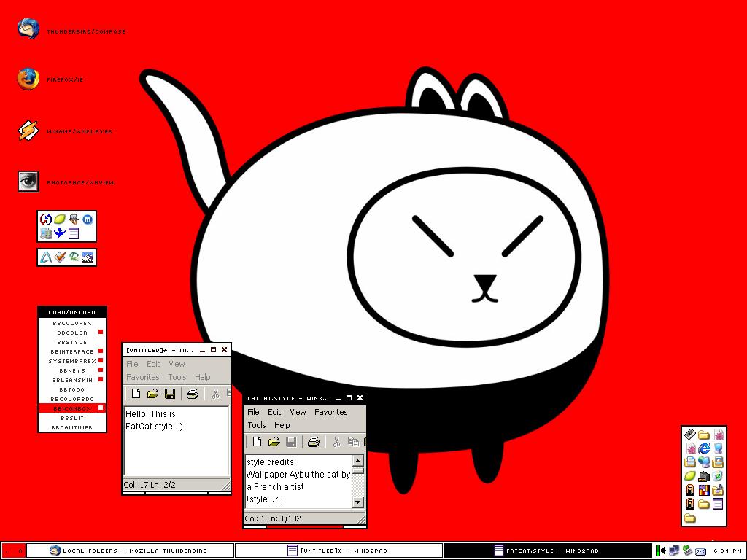Click the blue airplane icon
This screenshot has height=560, width=747.
coord(60,233)
